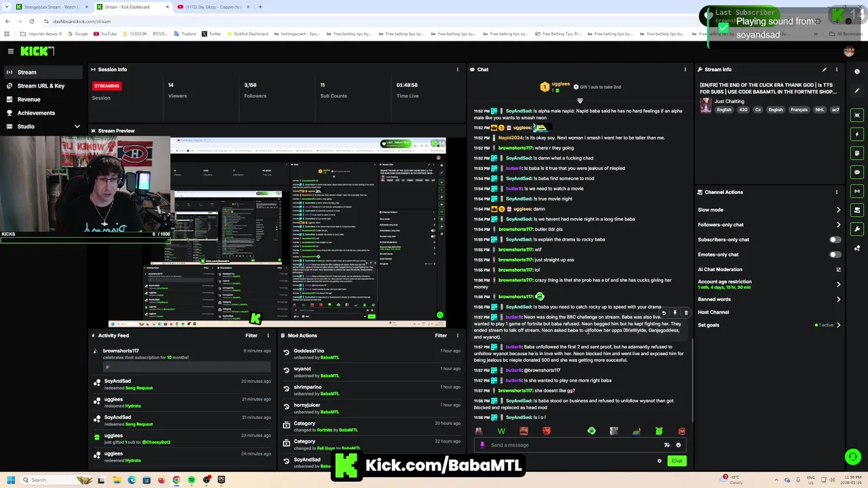Open YouTube bookmark in bookmarks bar
Viewport: 868px width, 488px height.
[104, 34]
